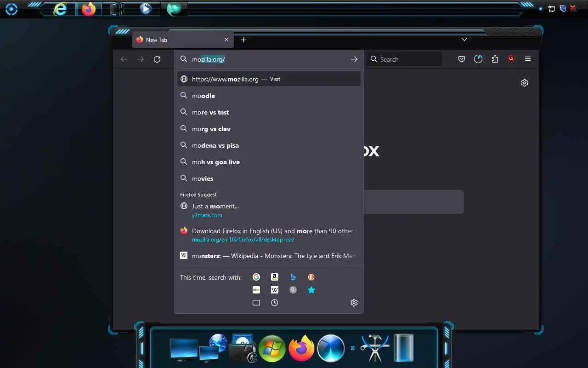Open Internet Explorer from the top taskbar
The width and height of the screenshot is (588, 368).
click(60, 9)
